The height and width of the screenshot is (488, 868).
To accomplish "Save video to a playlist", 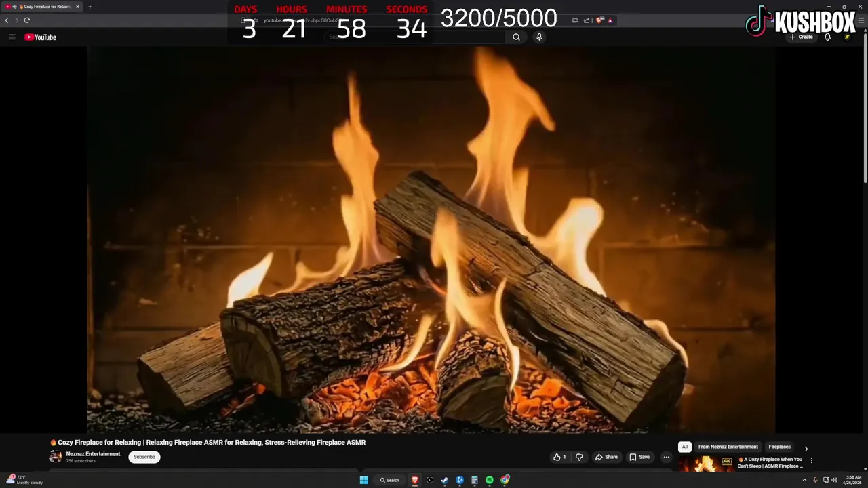I will [x=639, y=457].
